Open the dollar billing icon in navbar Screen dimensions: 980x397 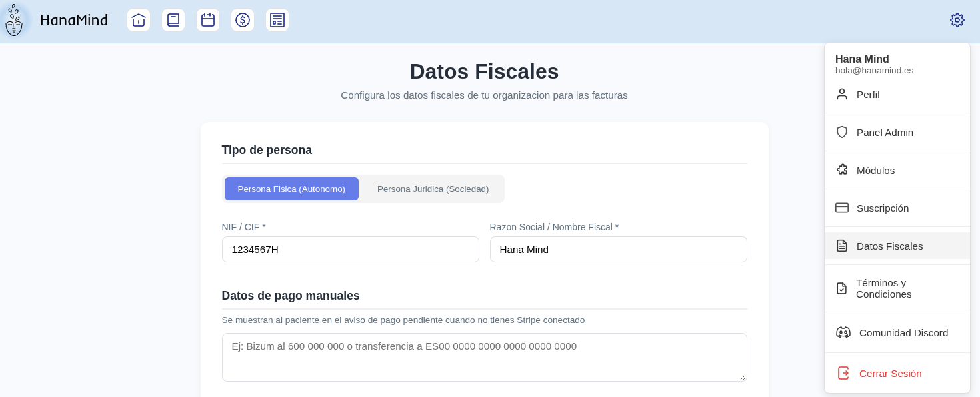point(243,20)
